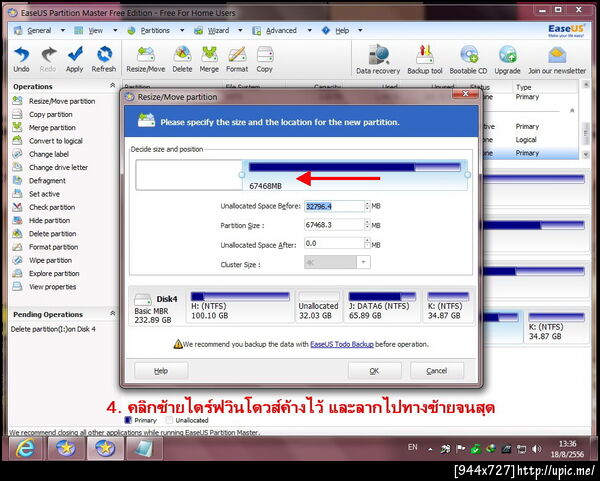Click Join our newsletter icon
Viewport: 600px width, 481px height.
(557, 60)
